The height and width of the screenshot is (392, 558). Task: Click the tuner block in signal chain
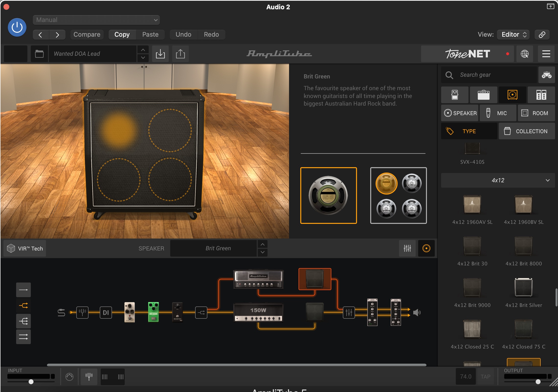82,312
